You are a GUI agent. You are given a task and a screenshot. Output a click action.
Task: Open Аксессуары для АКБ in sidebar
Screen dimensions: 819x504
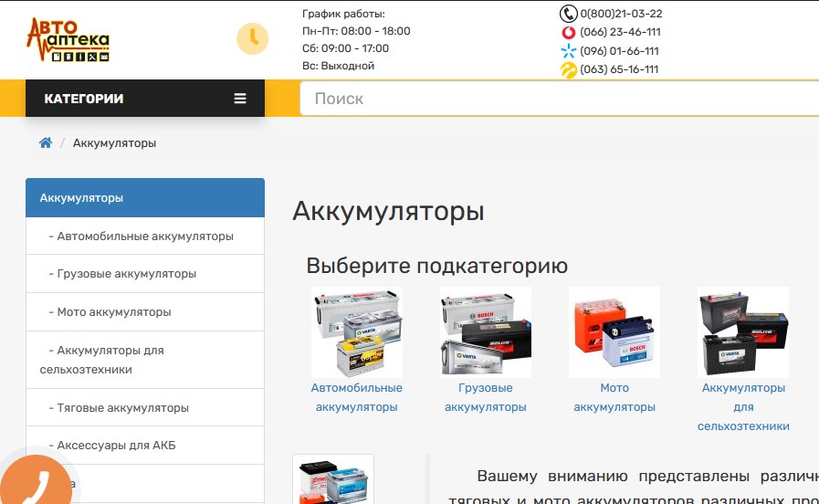coord(145,446)
